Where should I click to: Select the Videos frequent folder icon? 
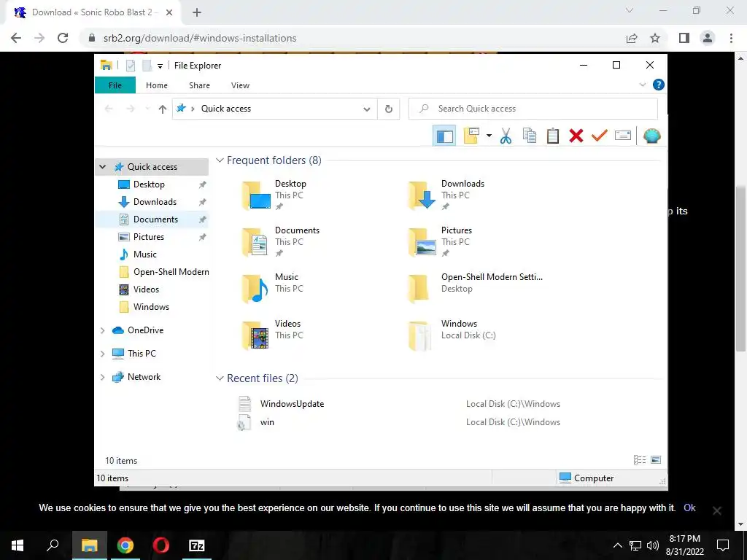tap(256, 335)
